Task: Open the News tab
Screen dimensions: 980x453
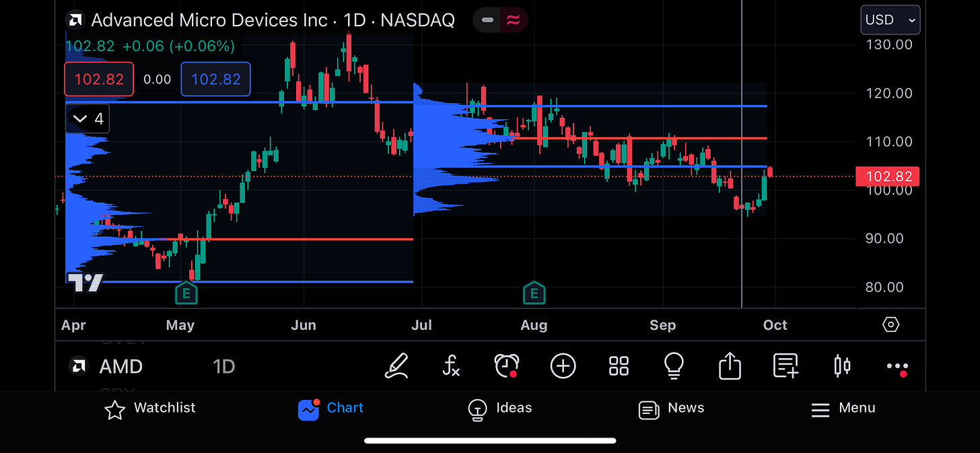Action: pyautogui.click(x=671, y=409)
